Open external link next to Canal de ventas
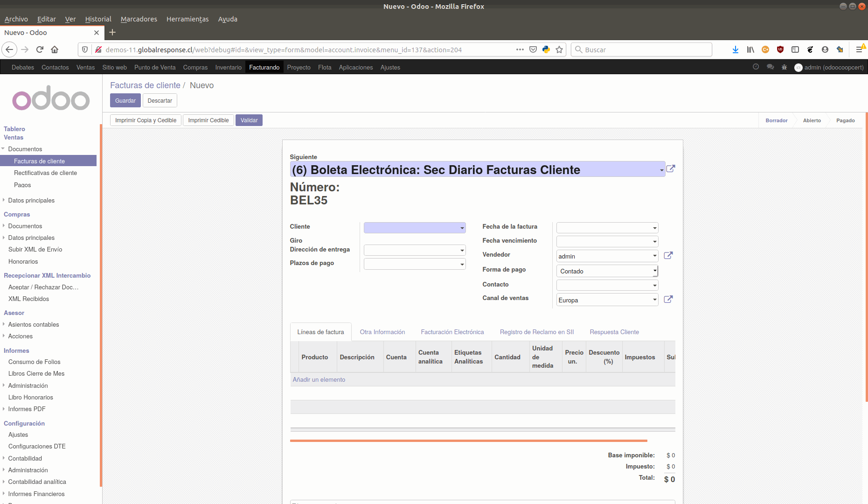This screenshot has height=504, width=868. coord(668,299)
